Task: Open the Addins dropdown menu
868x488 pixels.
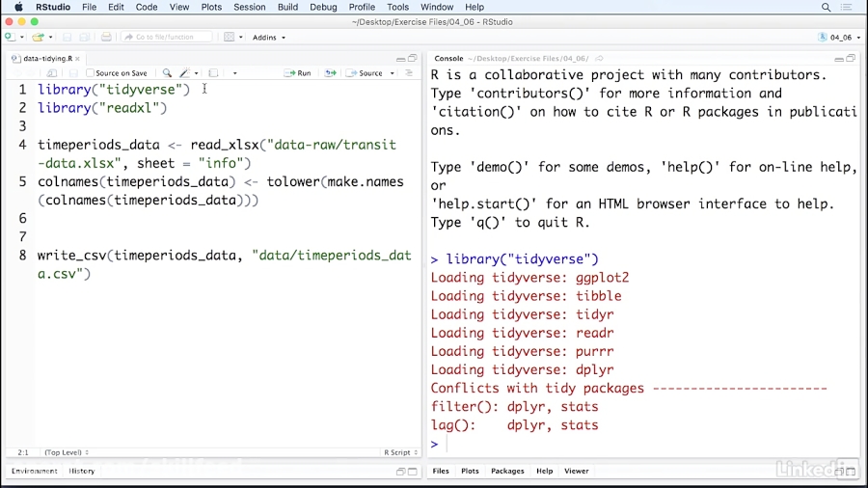Action: 269,37
